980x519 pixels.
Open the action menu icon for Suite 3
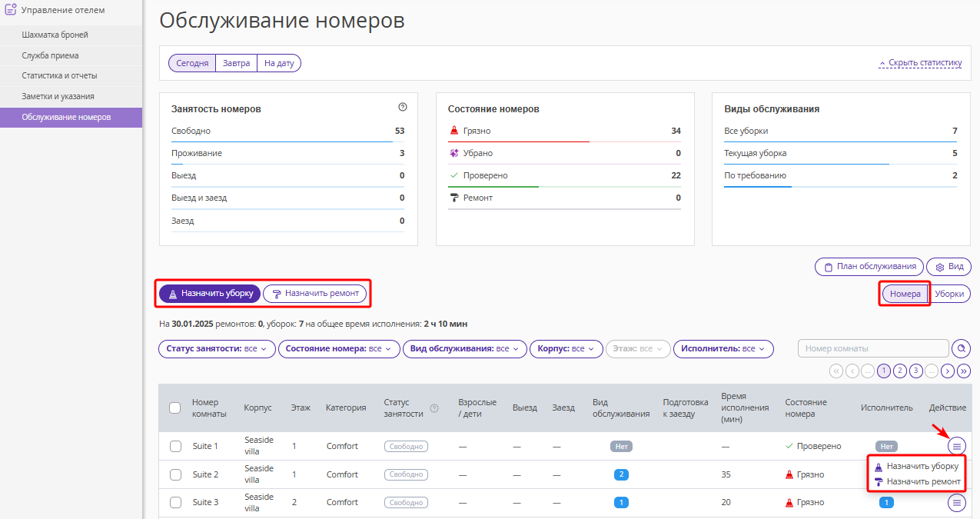[957, 503]
